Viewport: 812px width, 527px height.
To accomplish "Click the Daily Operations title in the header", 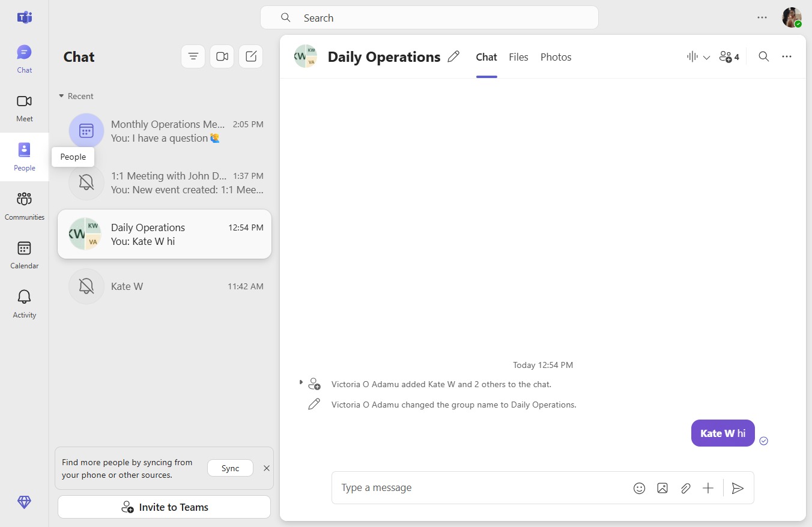I will pyautogui.click(x=384, y=57).
